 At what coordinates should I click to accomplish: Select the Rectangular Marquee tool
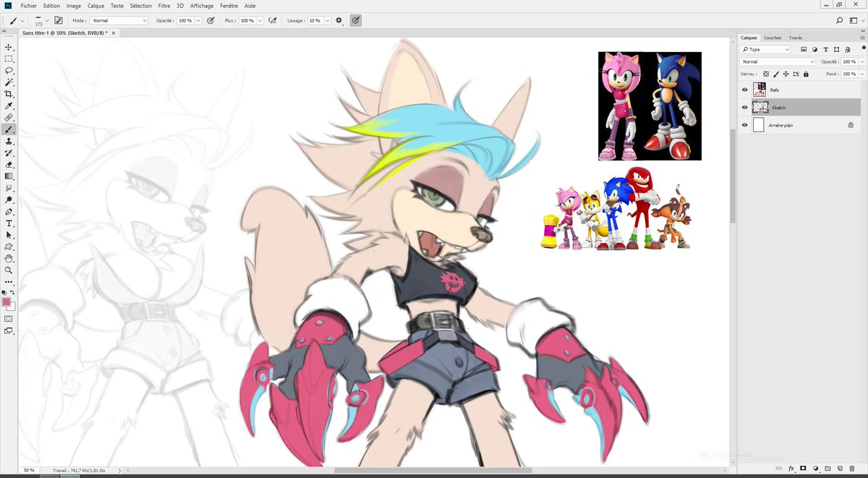pyautogui.click(x=9, y=59)
